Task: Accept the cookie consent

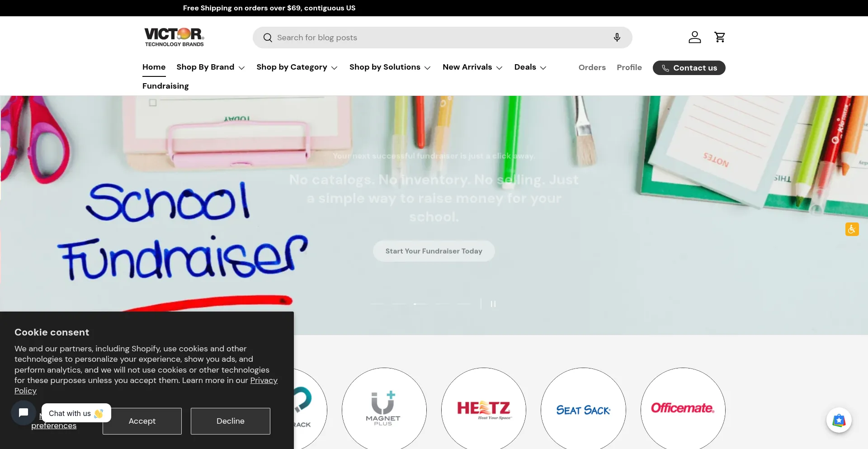Action: click(x=142, y=421)
